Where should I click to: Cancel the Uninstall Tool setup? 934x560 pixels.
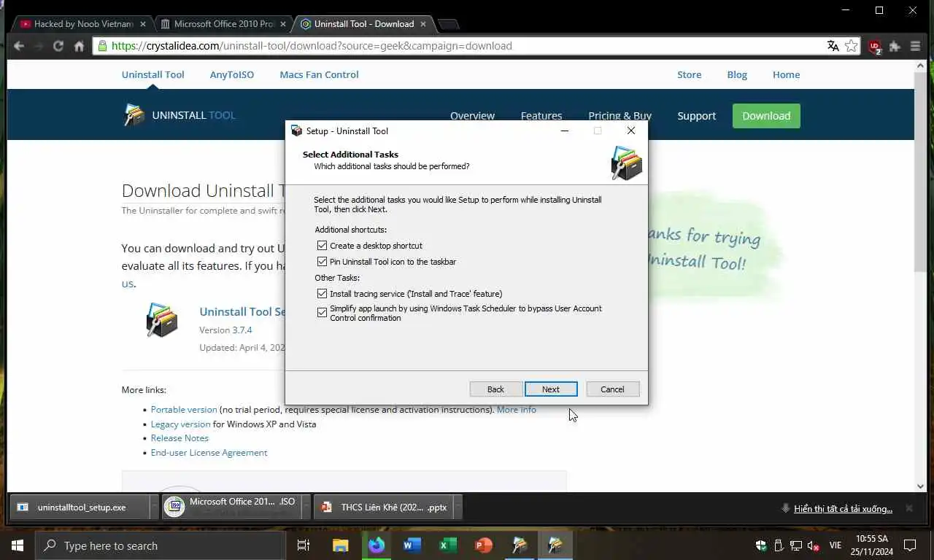612,389
